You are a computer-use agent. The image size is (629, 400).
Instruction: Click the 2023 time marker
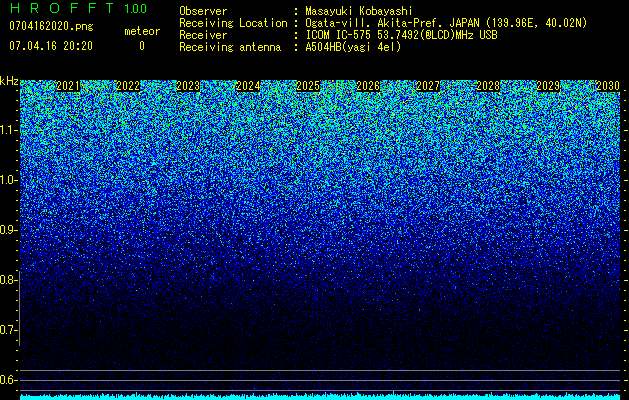click(x=188, y=86)
